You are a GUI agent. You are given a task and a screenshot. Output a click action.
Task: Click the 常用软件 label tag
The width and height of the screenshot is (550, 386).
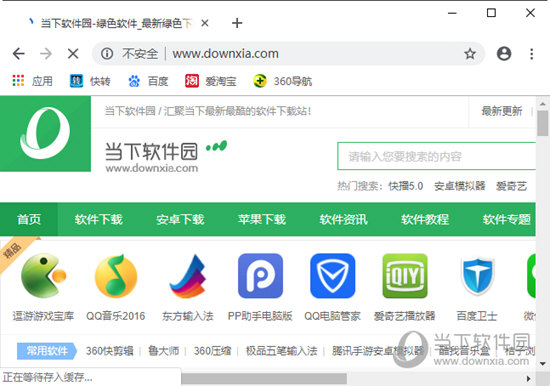[47, 351]
